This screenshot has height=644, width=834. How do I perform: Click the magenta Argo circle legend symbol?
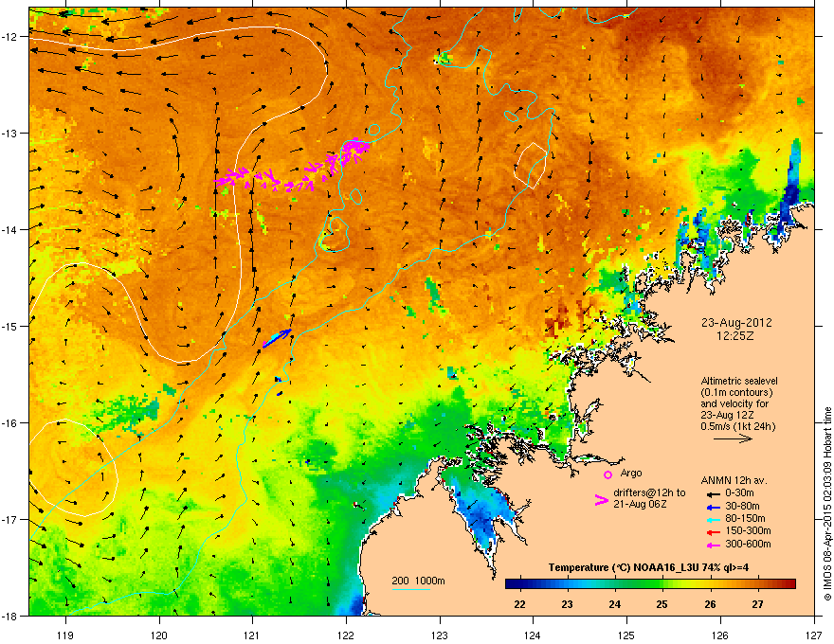click(607, 474)
